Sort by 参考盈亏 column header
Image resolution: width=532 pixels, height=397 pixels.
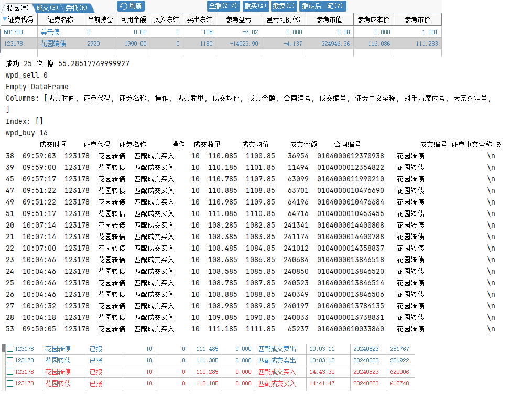[238, 19]
